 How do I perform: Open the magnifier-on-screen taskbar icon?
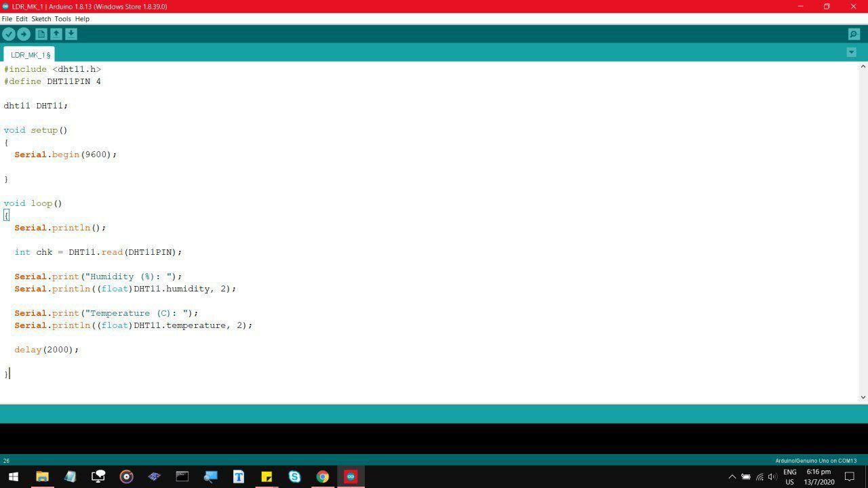210,477
